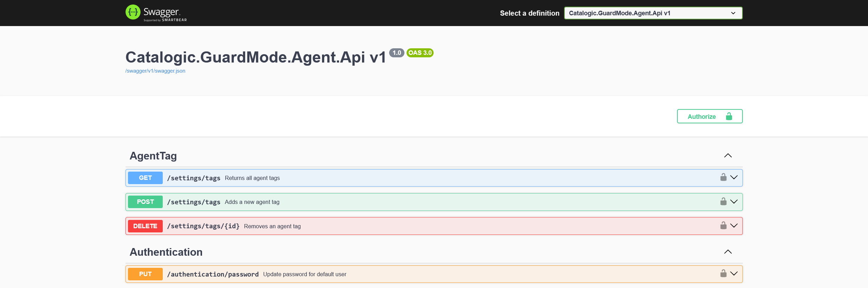Expand the GET /settings/tags operation arrow

coord(734,178)
